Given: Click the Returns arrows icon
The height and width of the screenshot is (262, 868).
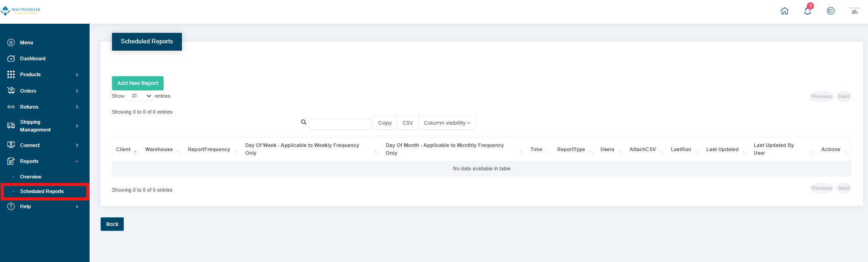Looking at the screenshot, I should (11, 107).
